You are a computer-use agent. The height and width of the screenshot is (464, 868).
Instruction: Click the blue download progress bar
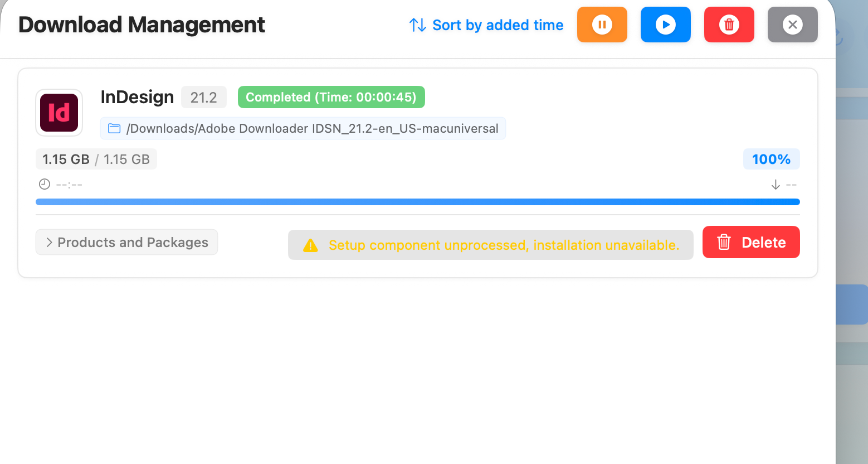(x=418, y=202)
